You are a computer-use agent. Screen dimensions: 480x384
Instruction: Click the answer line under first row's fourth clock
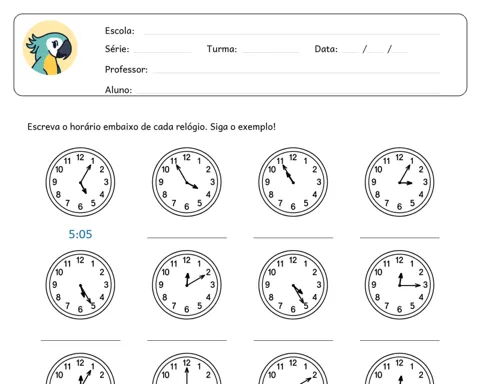pyautogui.click(x=399, y=238)
